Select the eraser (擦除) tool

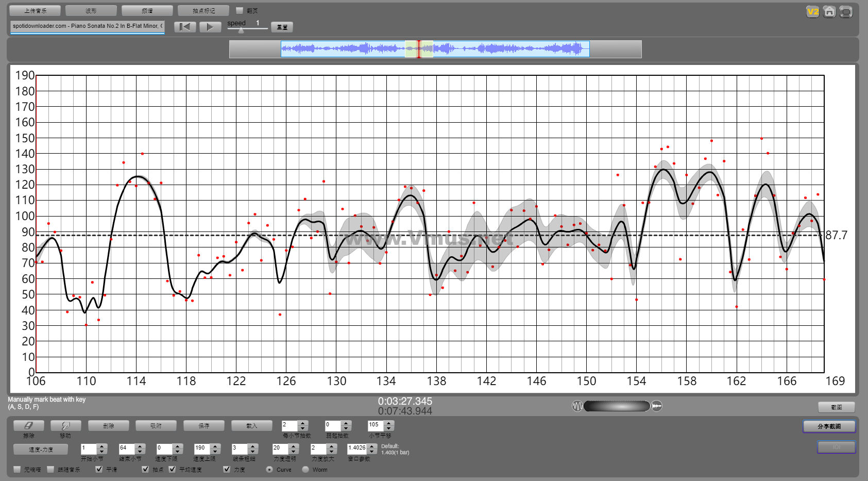tap(29, 426)
